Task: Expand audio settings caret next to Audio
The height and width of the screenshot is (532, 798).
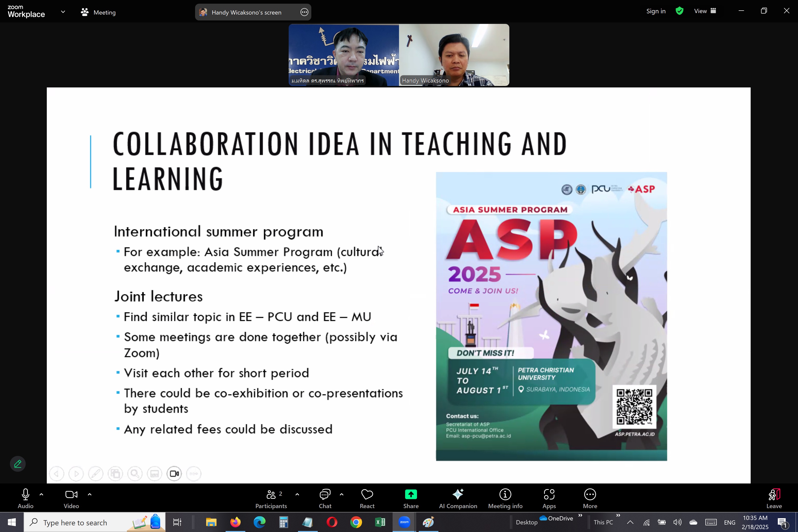Action: (41, 494)
